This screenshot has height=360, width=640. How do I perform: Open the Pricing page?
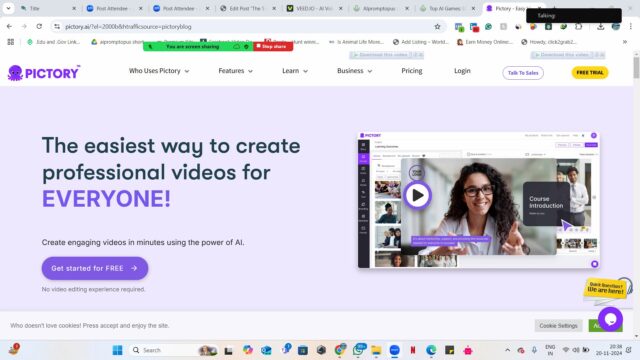coord(412,71)
